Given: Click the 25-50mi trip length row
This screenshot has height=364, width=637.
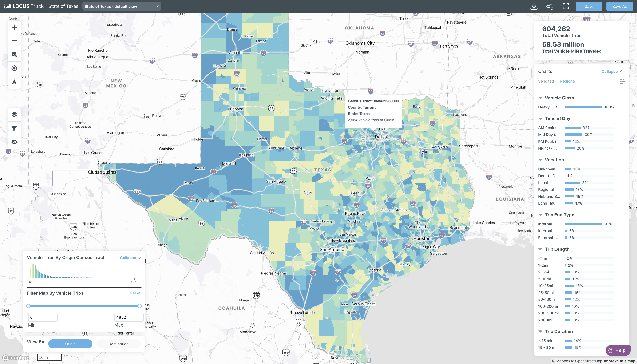Looking at the screenshot, I should tap(576, 293).
